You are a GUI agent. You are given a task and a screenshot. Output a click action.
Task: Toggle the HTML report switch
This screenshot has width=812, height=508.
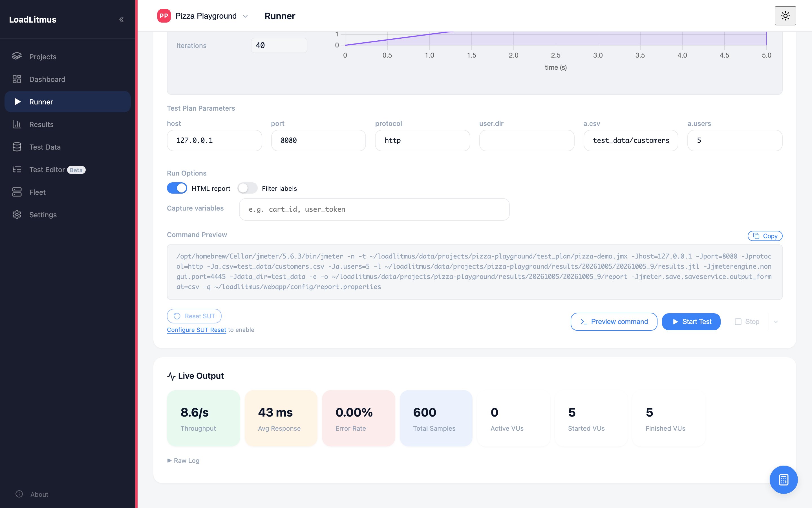point(177,188)
